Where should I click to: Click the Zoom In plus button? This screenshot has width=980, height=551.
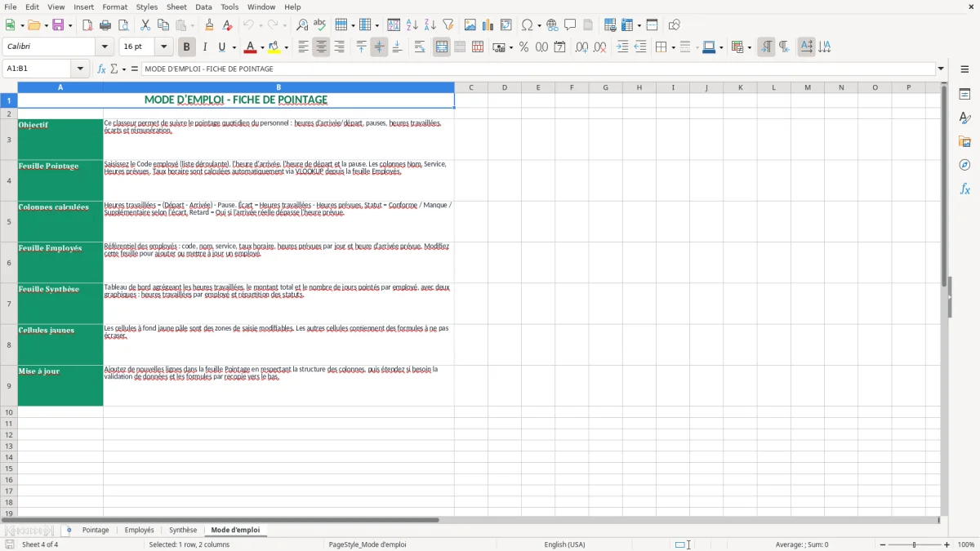coord(947,544)
